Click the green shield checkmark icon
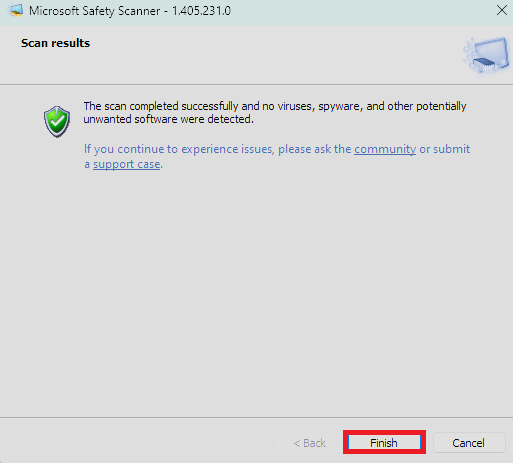 coord(57,122)
